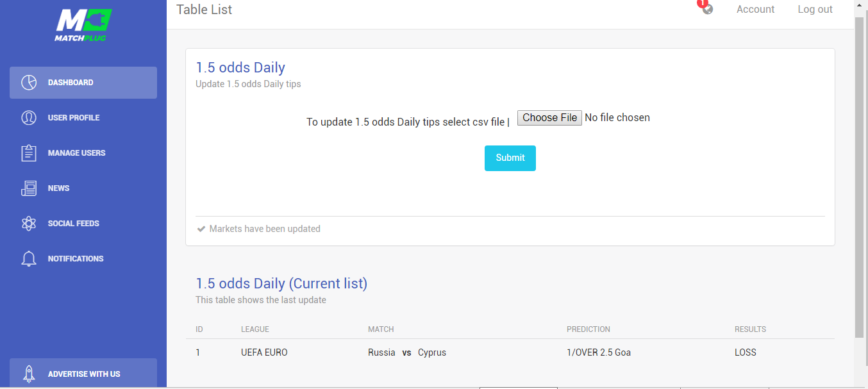Click the Notifications bell icon
This screenshot has height=389, width=868.
28,259
